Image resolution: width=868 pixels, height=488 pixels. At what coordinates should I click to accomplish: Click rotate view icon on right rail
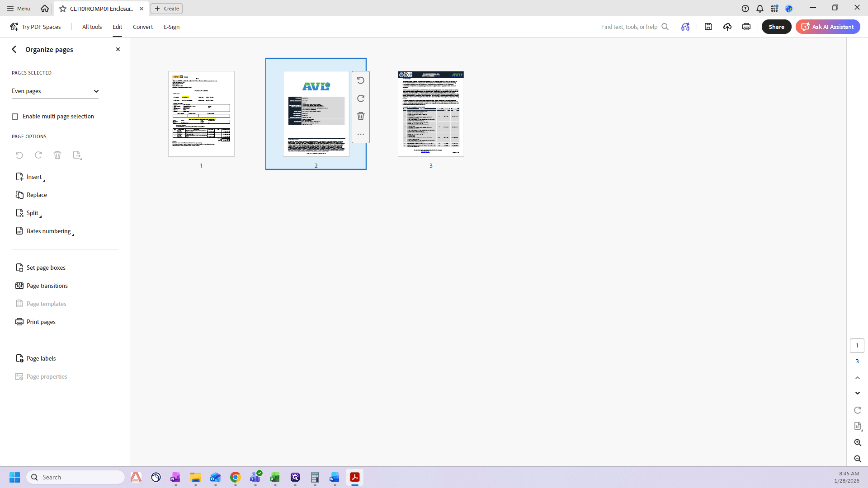(x=858, y=410)
